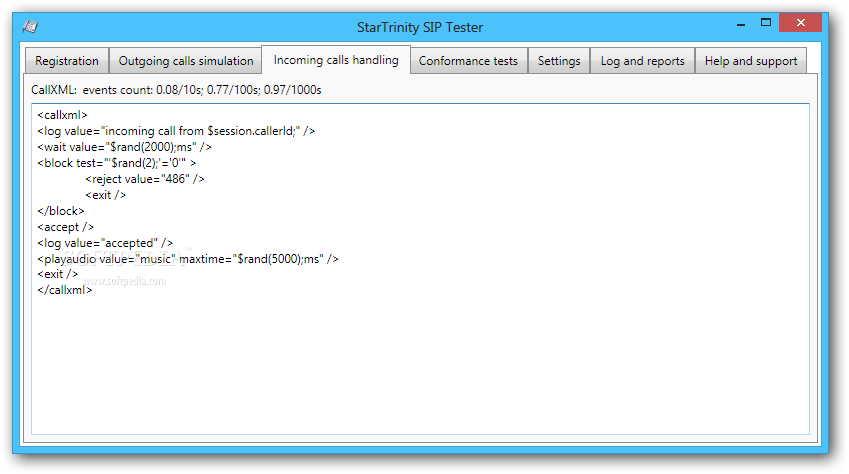Click the block test $rand(2) line
This screenshot has height=474, width=849.
116,163
